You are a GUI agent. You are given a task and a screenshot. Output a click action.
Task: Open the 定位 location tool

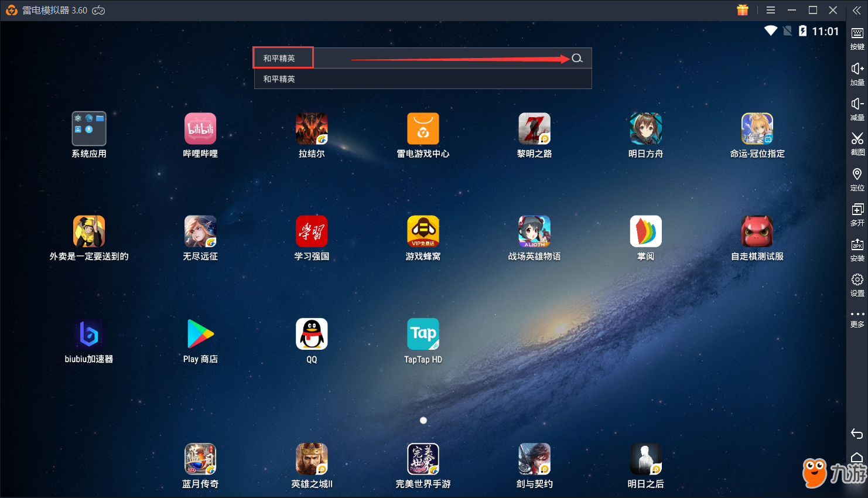(x=857, y=180)
